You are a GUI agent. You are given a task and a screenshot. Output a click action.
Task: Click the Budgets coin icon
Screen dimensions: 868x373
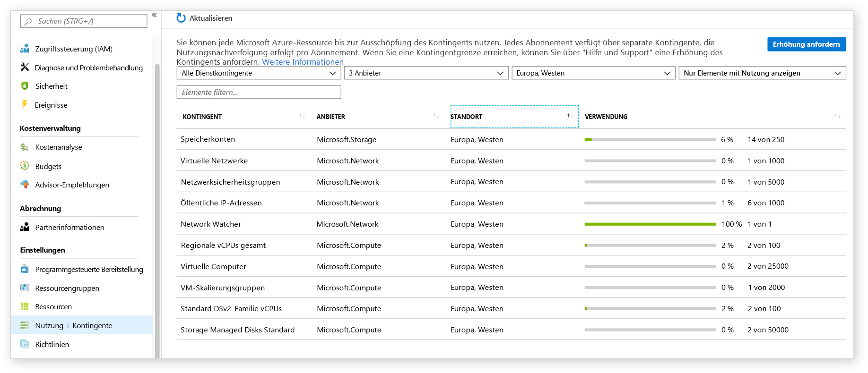25,166
